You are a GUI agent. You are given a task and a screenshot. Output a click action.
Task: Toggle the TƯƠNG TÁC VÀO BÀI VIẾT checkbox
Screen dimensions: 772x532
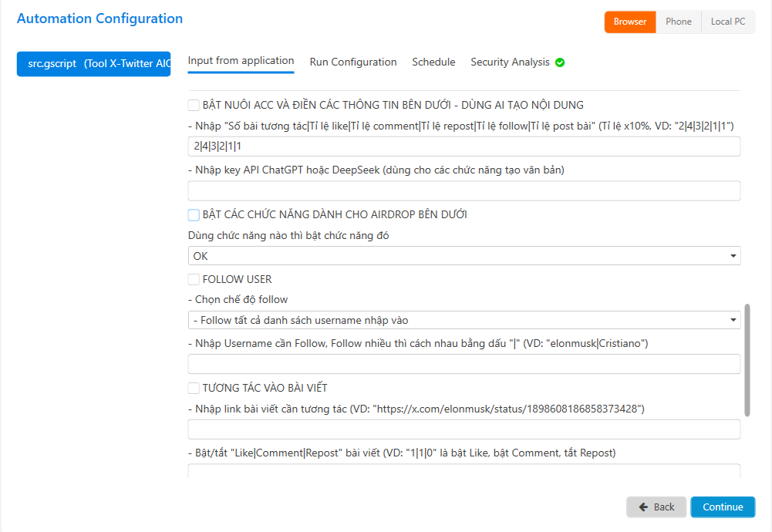click(x=194, y=388)
